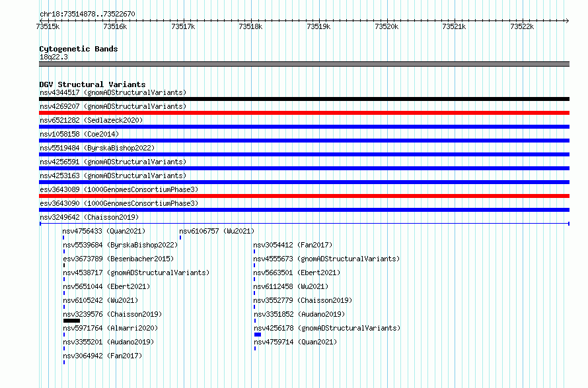Select the black nsv4344517 variant bar
588x388 pixels.
pyautogui.click(x=304, y=99)
